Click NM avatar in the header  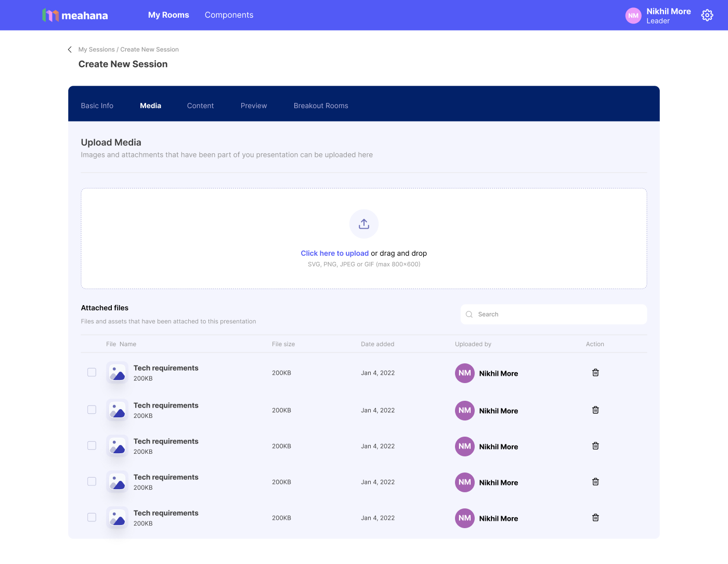point(633,16)
